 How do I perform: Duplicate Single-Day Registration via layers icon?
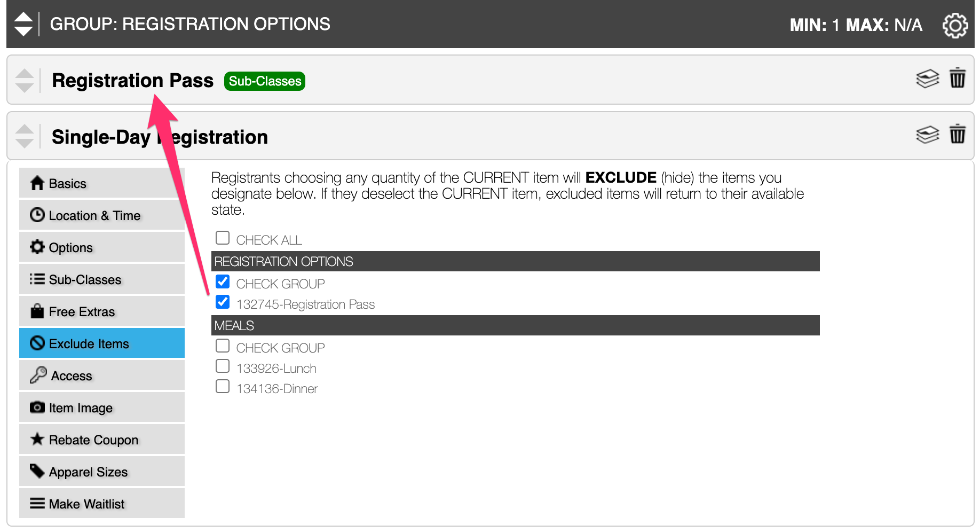[x=928, y=135]
